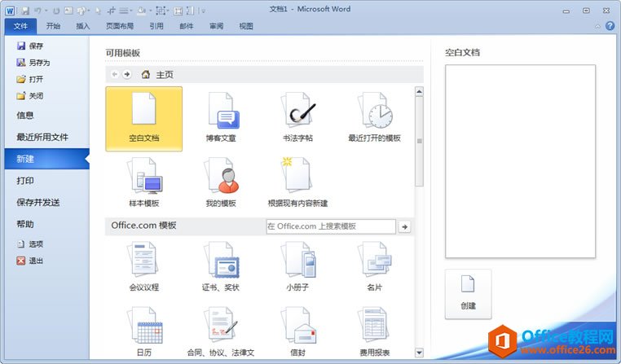Viewport: 621px width, 364px height.
Task: Click the template list scroll up arrow
Action: (419, 92)
